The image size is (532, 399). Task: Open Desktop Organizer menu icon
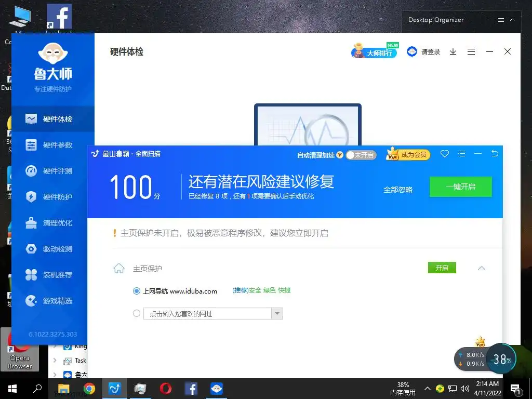coord(501,20)
